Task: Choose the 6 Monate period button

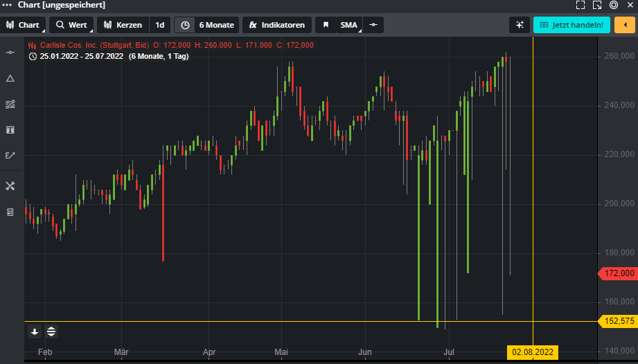Action: (216, 25)
